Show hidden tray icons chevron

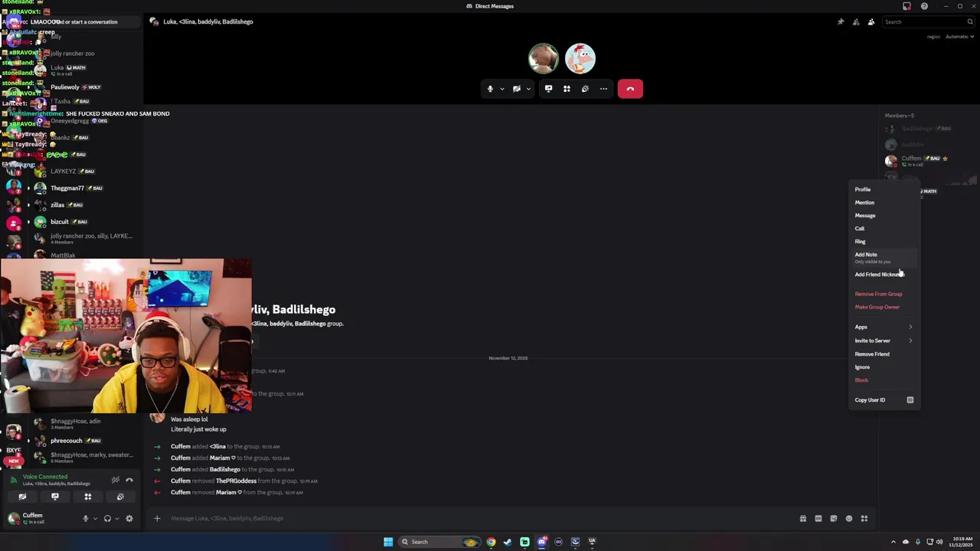coord(893,542)
